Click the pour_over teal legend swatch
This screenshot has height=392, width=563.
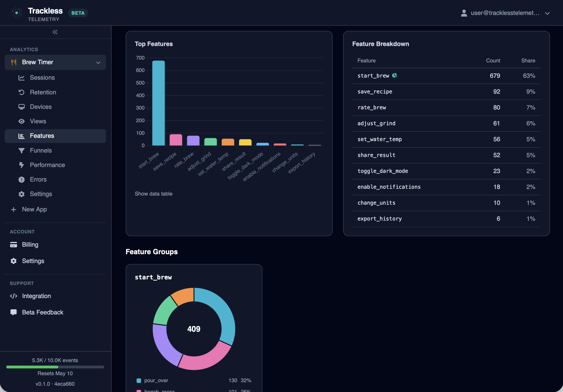coord(139,381)
